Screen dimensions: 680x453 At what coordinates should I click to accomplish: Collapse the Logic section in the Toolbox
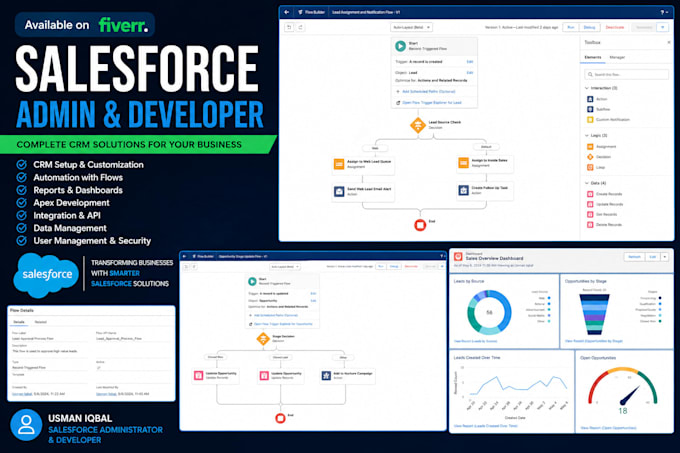coord(587,136)
